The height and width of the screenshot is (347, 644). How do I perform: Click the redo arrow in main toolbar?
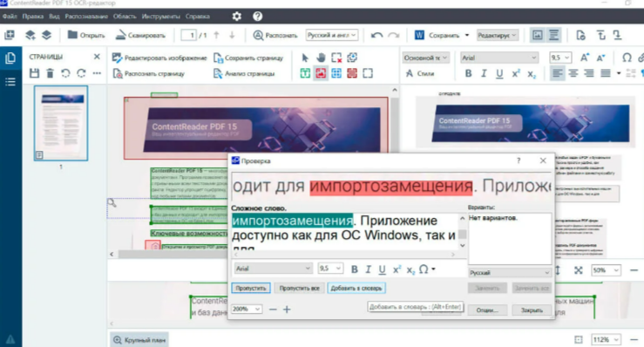(394, 36)
